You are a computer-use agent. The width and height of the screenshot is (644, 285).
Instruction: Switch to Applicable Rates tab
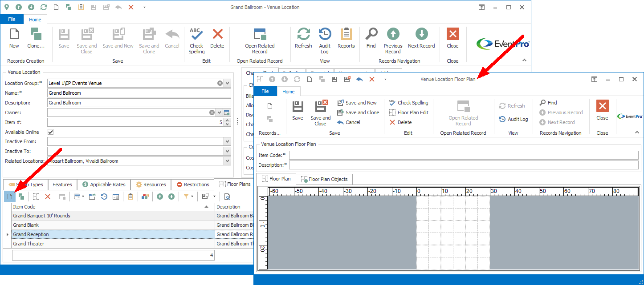click(x=104, y=185)
